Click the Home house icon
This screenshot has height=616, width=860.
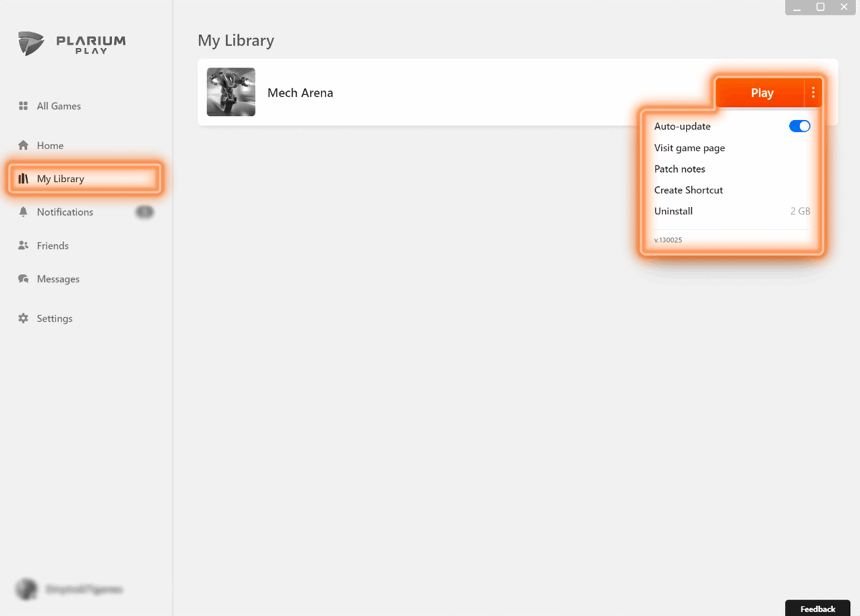coord(23,145)
